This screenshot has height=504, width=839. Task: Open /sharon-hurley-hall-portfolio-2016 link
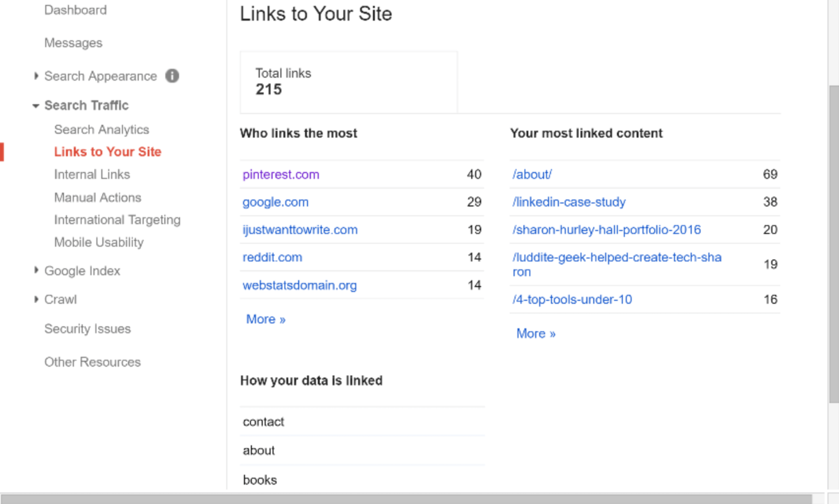[x=606, y=230]
